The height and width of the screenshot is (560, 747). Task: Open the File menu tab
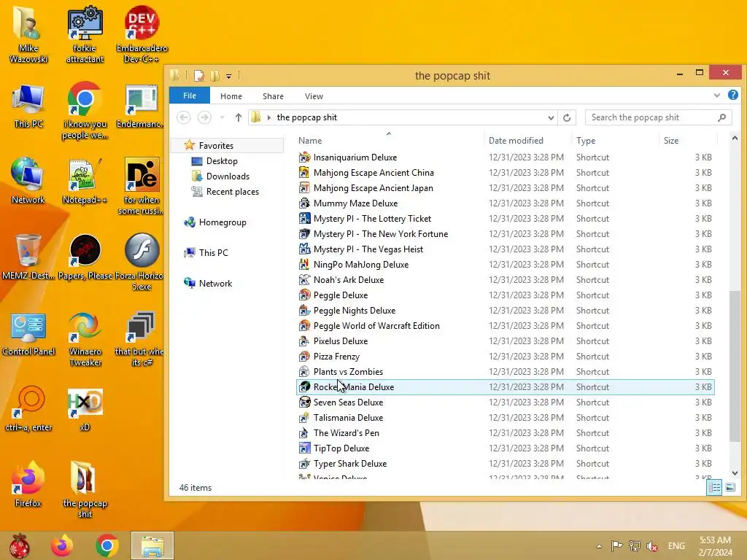point(190,96)
